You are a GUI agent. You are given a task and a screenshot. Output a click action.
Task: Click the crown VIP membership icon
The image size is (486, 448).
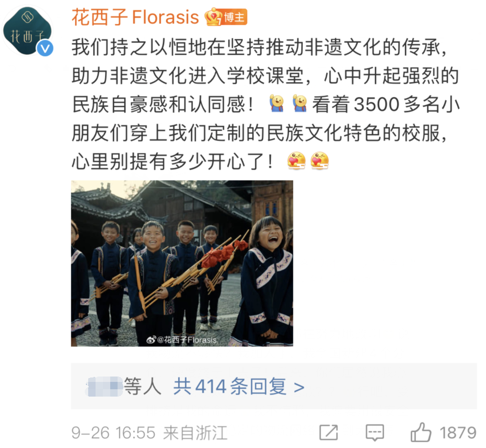point(213,17)
